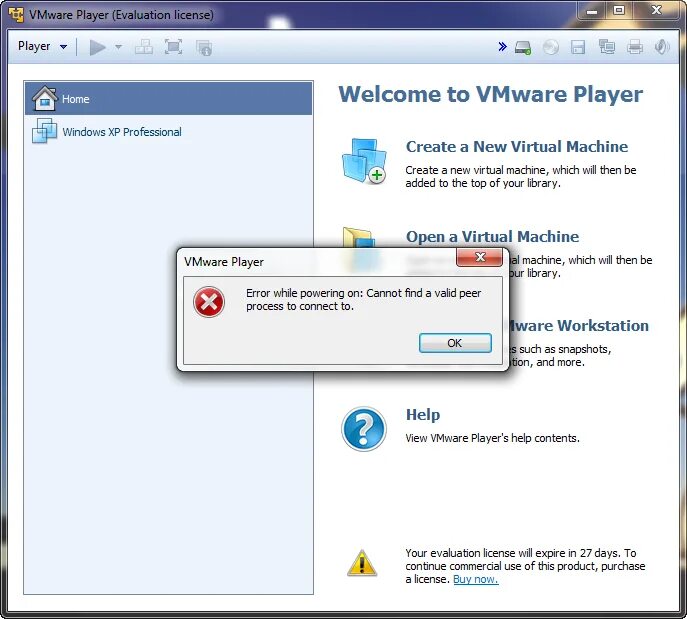Expand the device toolbar double chevron

coord(503,46)
